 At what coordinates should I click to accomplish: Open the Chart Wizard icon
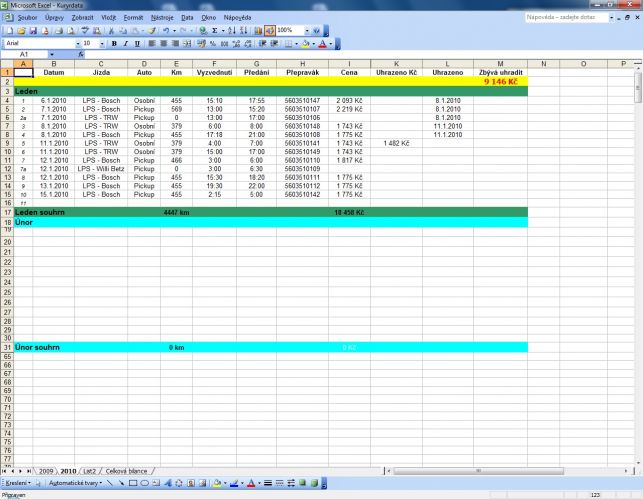pyautogui.click(x=258, y=31)
